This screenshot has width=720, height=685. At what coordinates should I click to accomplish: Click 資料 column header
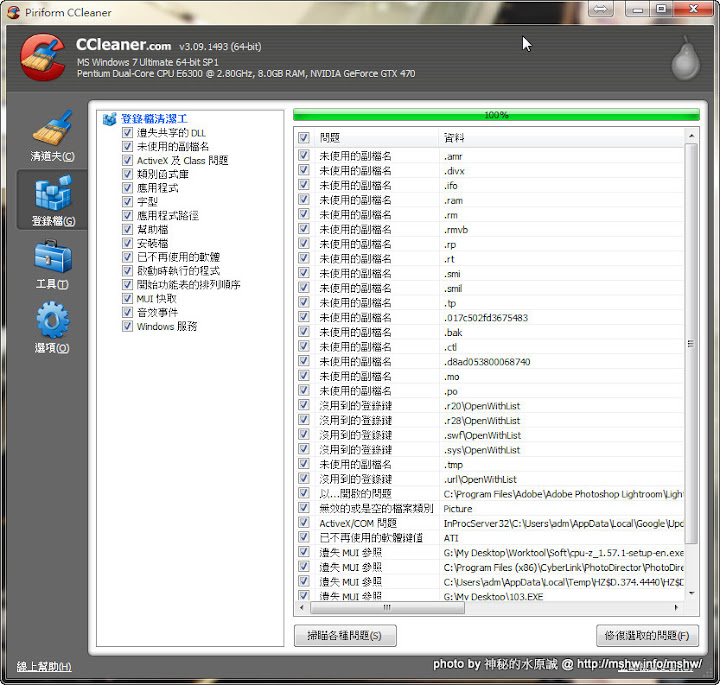click(561, 137)
